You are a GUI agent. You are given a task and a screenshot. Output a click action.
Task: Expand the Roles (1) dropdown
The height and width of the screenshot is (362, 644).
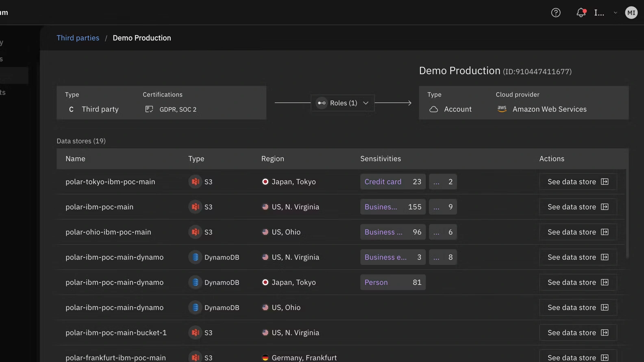(343, 103)
